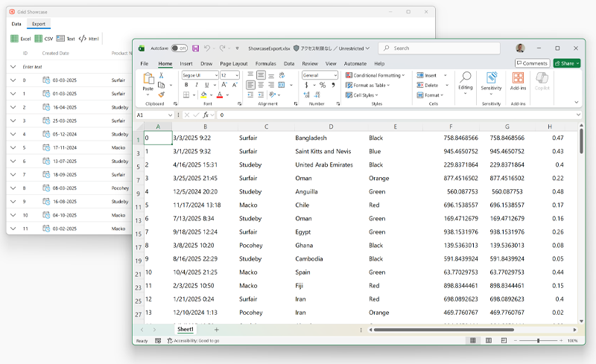Apply comma style number format
The image size is (596, 364).
(x=333, y=85)
